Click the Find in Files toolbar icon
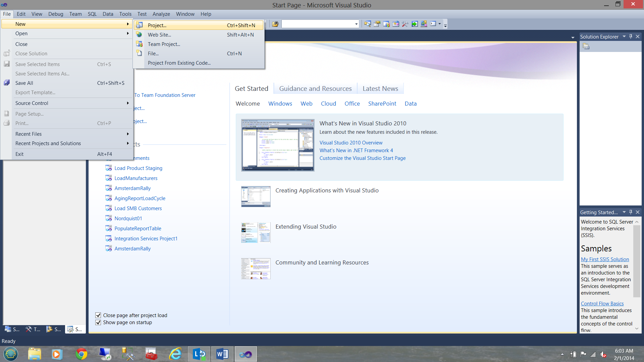 [275, 24]
